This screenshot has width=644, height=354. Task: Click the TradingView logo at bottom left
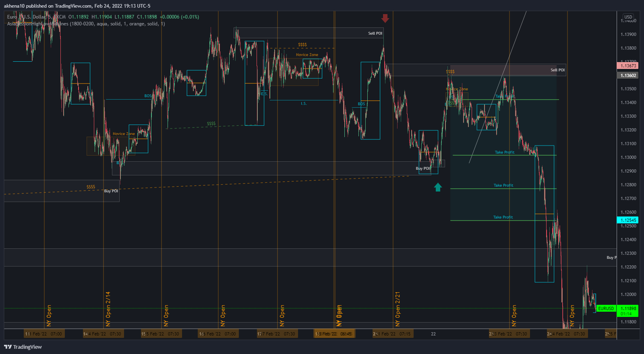[23, 347]
